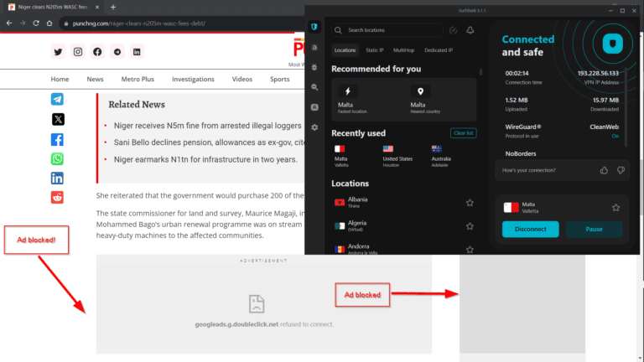Screen dimensions: 644x362
Task: Share article via Facebook side icon
Action: [x=57, y=140]
